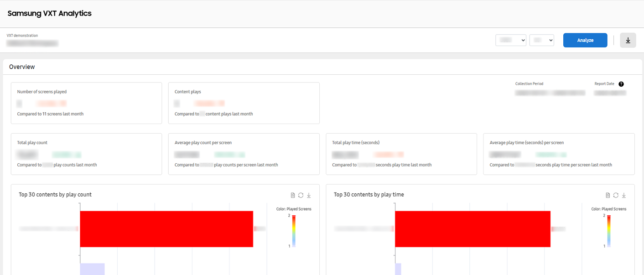Viewport: 644px width, 275px height.
Task: Click the play count Played Screens color scale
Action: (x=294, y=231)
